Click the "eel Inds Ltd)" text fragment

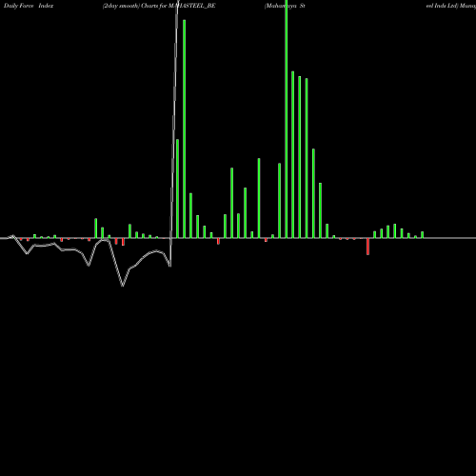443,6
